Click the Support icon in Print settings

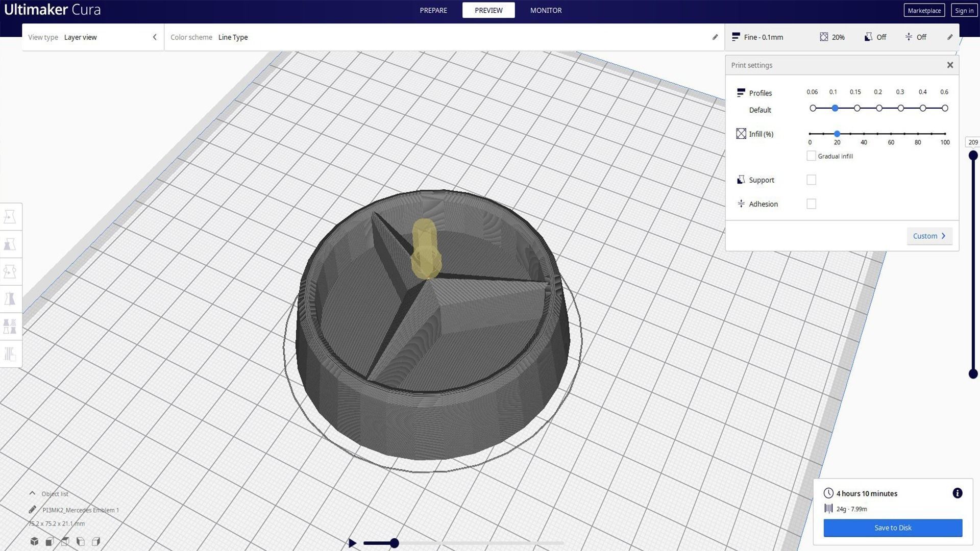click(x=741, y=180)
